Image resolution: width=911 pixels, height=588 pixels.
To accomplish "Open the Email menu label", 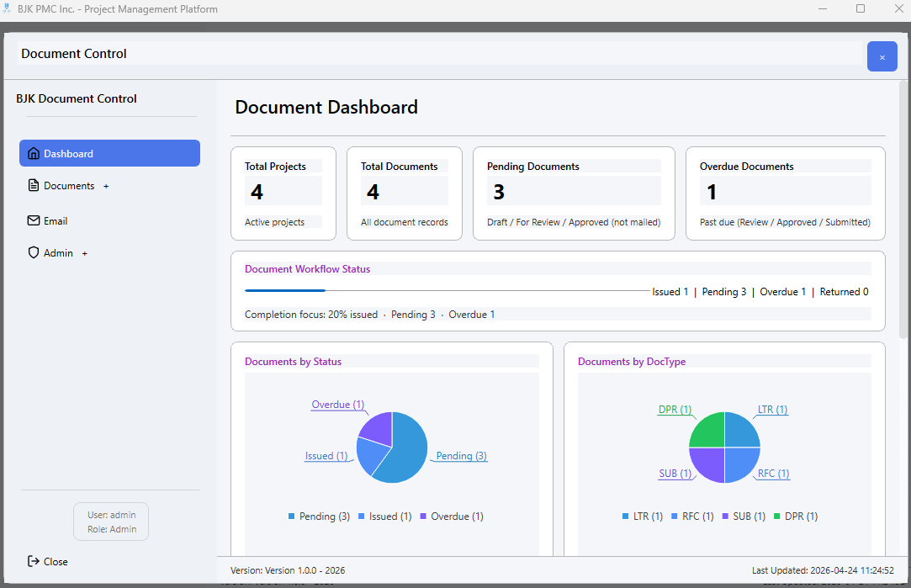I will (x=56, y=220).
